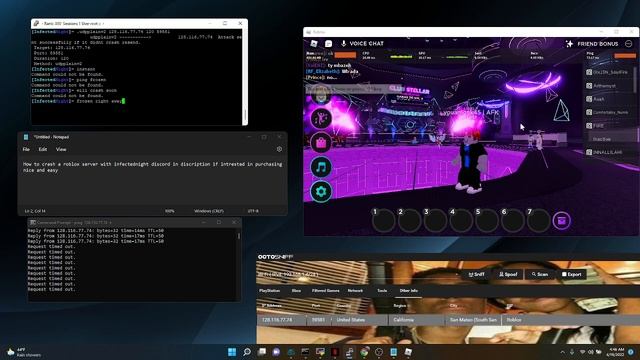Click the Spoof button in OctoSniff
Screen dimensions: 640x360
click(508, 274)
